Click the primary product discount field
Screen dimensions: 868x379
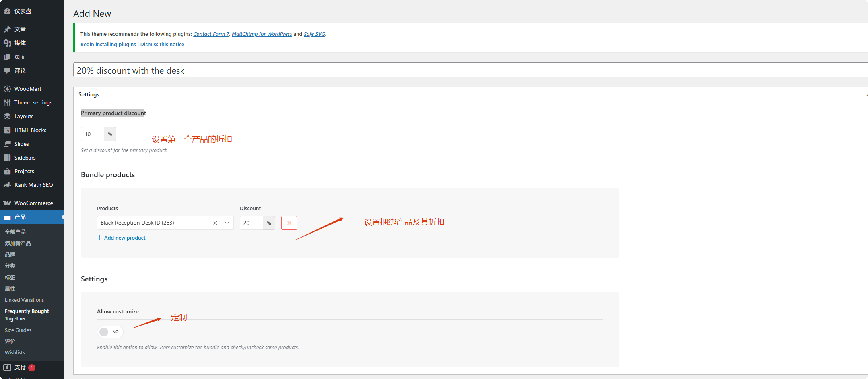pyautogui.click(x=93, y=134)
